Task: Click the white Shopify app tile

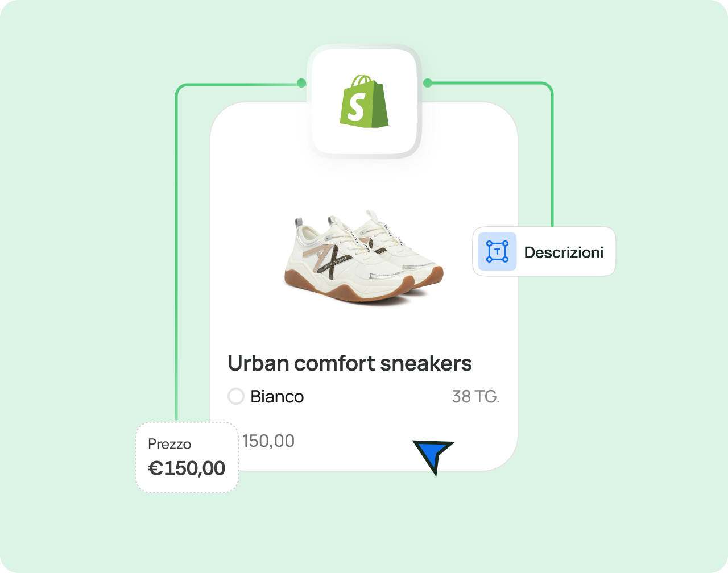Action: click(x=364, y=101)
